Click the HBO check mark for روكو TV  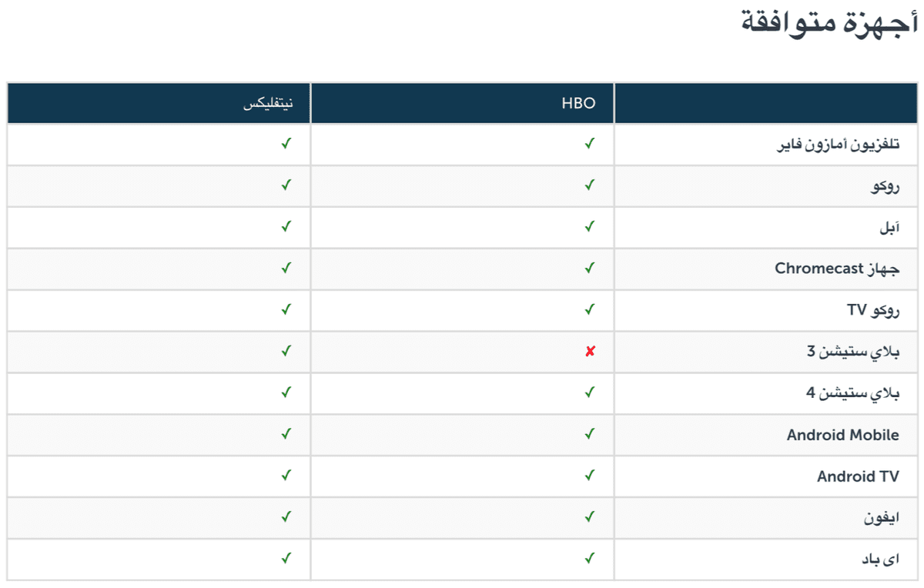[590, 309]
